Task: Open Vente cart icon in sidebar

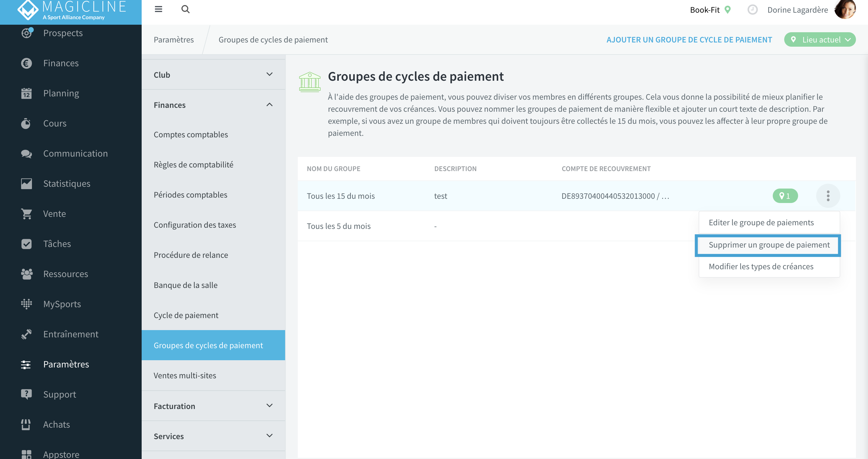Action: tap(26, 214)
